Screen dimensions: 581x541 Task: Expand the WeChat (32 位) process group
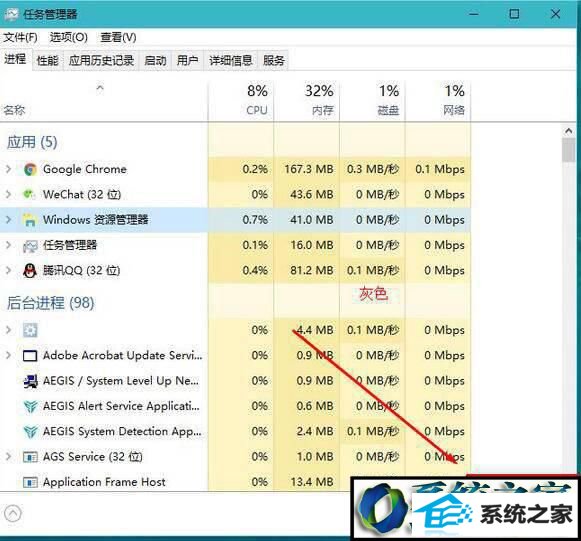[9, 194]
